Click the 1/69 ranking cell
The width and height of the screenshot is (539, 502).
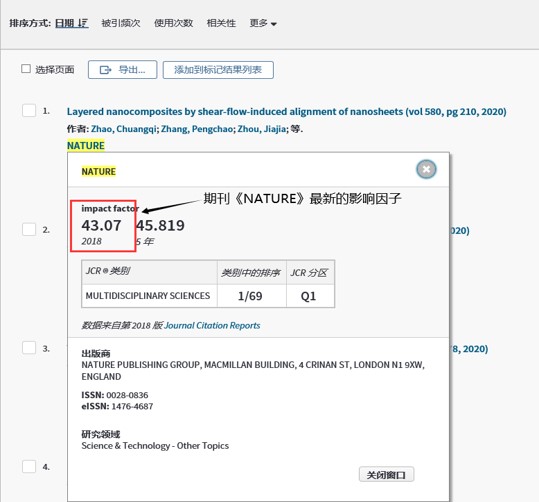click(x=252, y=296)
